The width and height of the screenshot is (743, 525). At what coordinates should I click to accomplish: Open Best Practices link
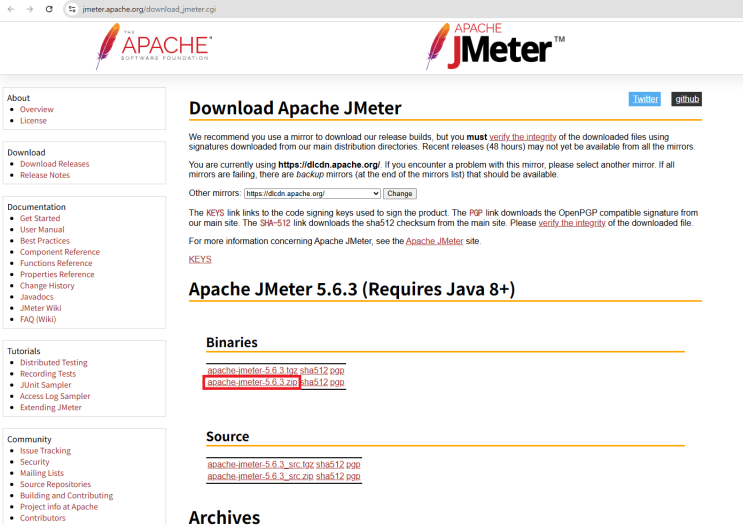coord(45,241)
